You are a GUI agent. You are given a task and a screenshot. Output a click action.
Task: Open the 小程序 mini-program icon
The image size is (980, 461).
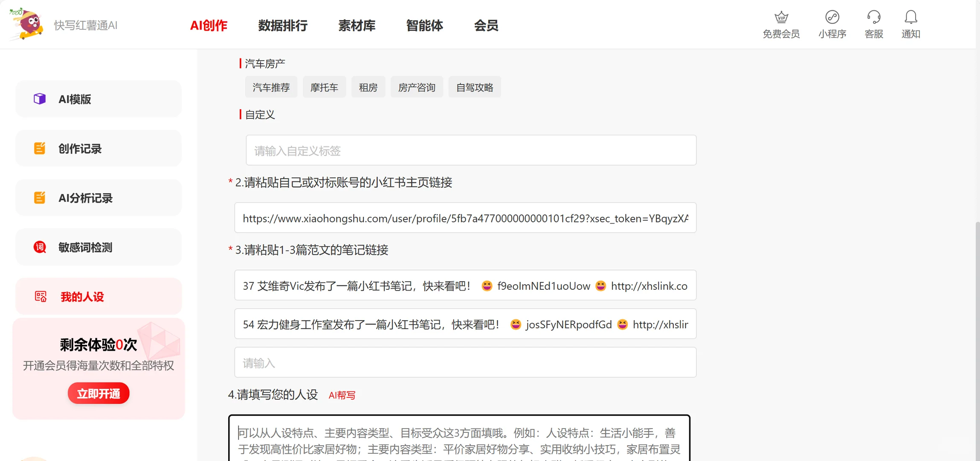click(832, 18)
